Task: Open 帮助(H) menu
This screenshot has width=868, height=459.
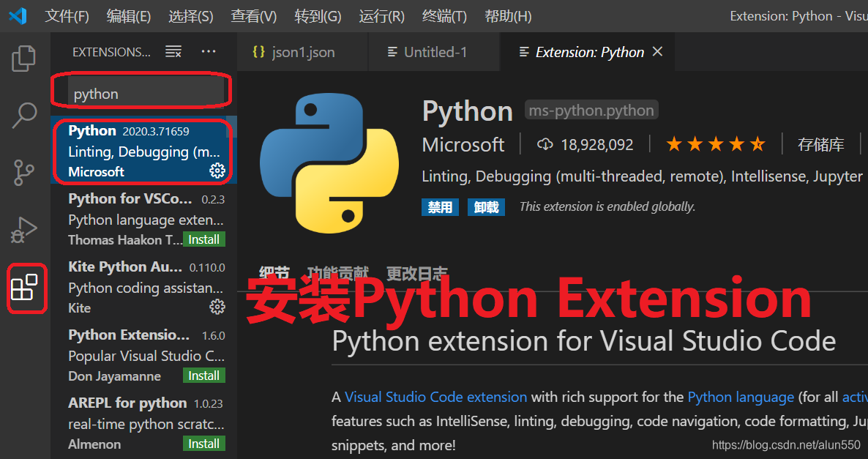Action: click(508, 16)
